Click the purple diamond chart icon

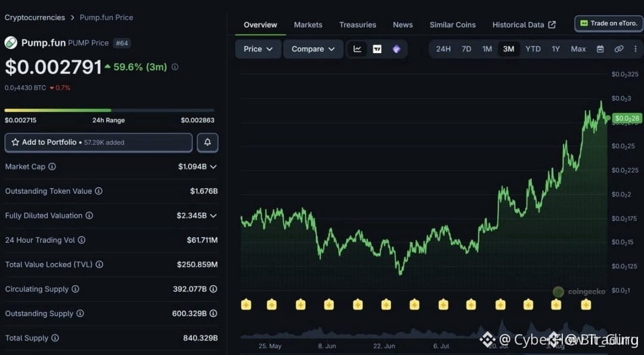pos(396,50)
